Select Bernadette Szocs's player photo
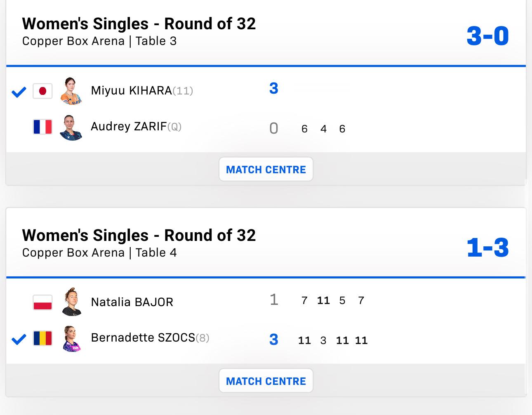This screenshot has width=532, height=415. coord(71,339)
